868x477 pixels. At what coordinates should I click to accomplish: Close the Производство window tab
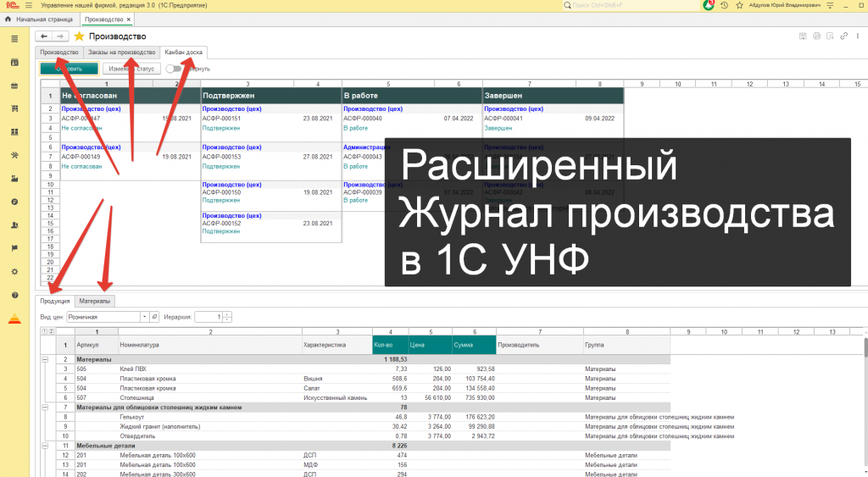129,19
